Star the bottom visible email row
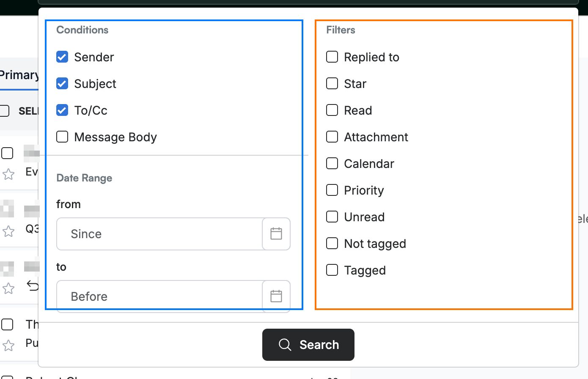This screenshot has height=379, width=588. tap(8, 346)
